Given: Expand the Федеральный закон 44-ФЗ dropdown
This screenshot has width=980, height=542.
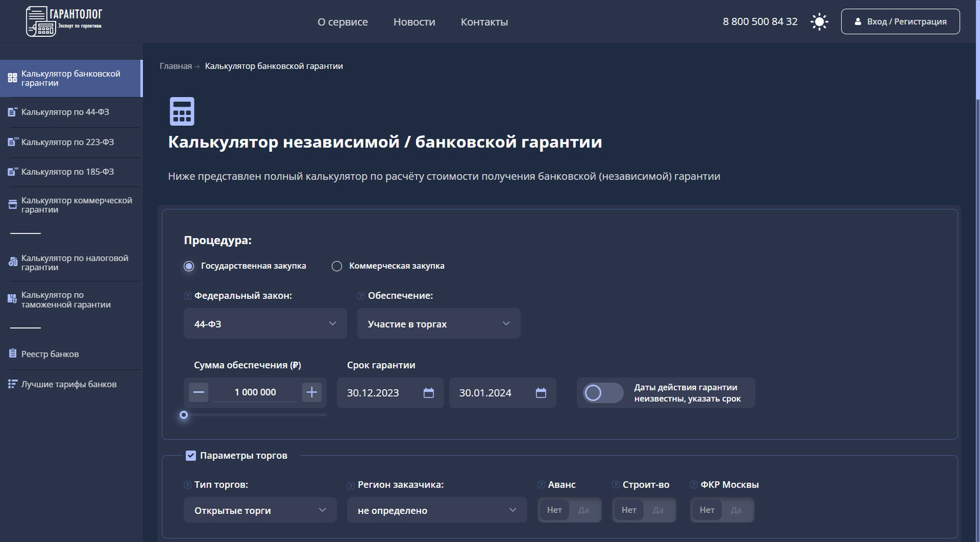Looking at the screenshot, I should pos(265,324).
